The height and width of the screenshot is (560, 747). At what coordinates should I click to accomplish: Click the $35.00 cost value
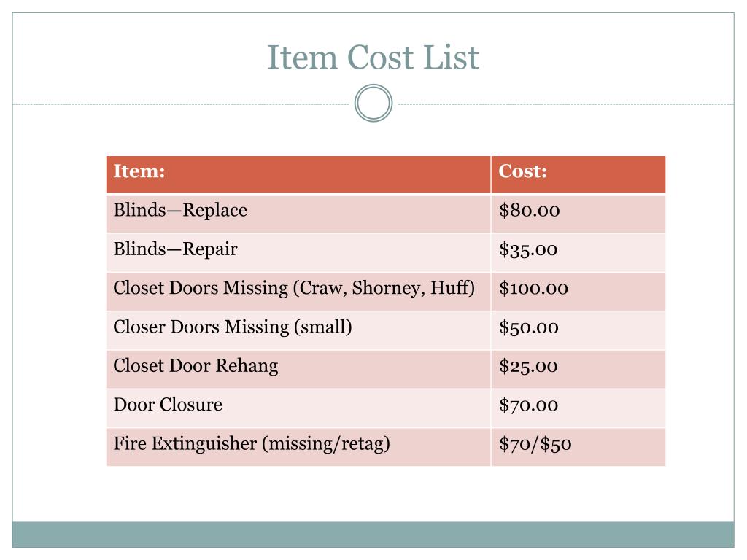[528, 250]
